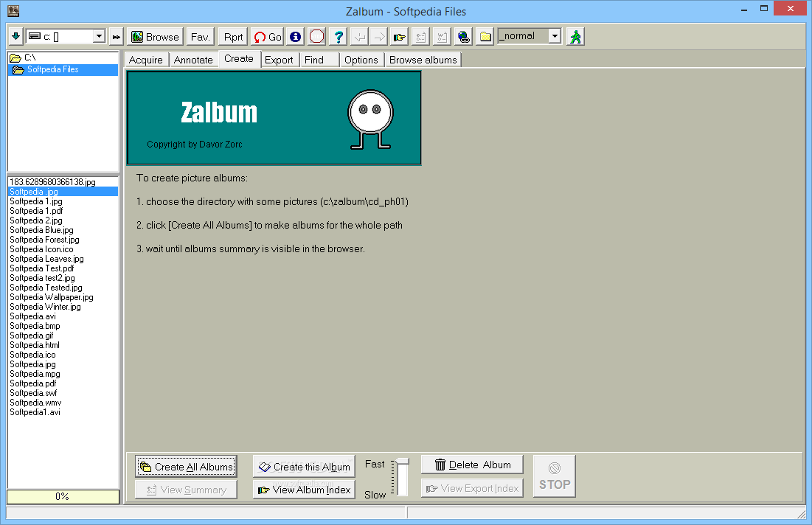The image size is (812, 525).
Task: Open help with the question mark icon
Action: coord(339,37)
